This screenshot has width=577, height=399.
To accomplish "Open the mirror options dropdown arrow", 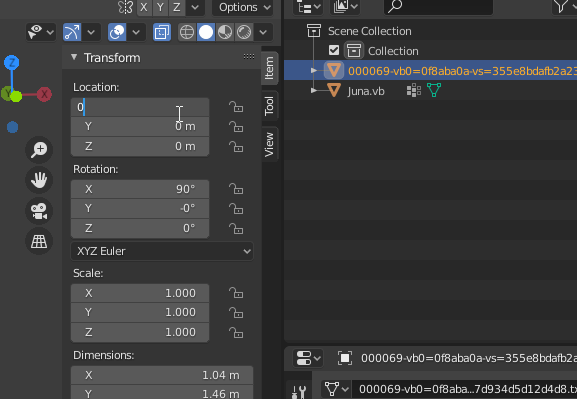I will (x=195, y=7).
